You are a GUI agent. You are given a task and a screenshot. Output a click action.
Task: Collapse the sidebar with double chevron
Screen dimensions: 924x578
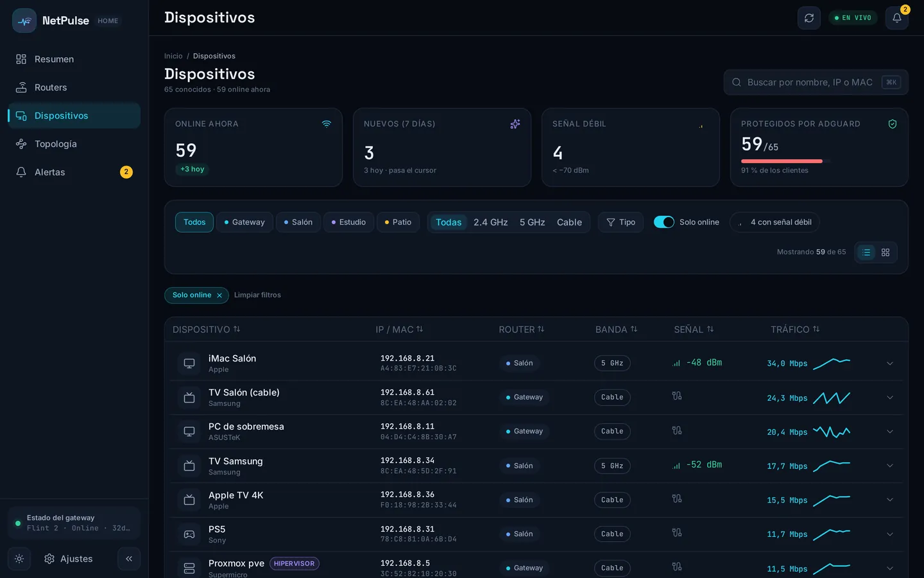(129, 559)
